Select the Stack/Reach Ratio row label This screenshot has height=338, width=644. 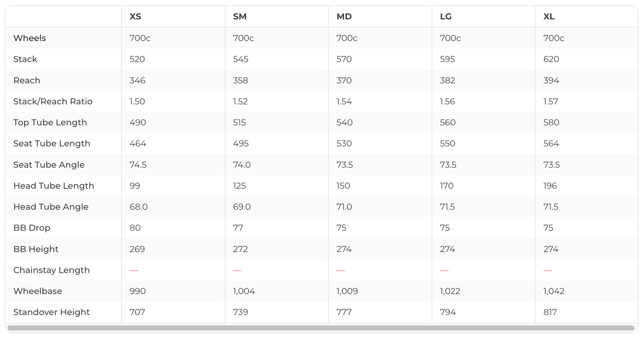(x=53, y=101)
